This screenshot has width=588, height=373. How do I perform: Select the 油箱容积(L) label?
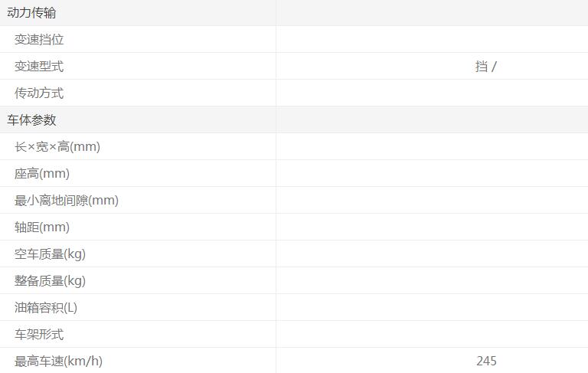click(x=46, y=308)
